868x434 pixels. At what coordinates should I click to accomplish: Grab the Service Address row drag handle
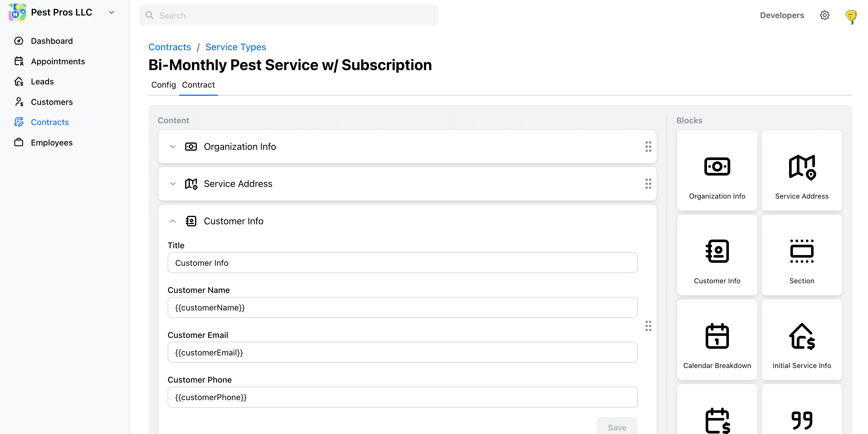click(x=648, y=184)
